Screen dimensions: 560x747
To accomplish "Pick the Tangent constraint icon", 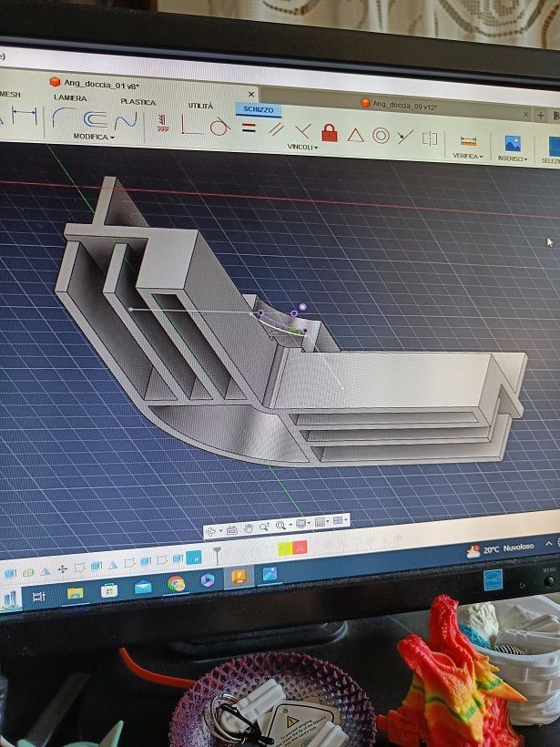I will pyautogui.click(x=219, y=128).
